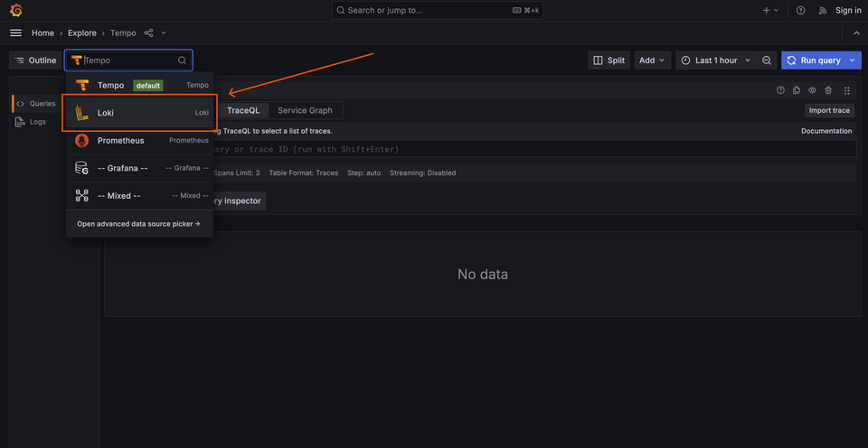Click the green 'default' badge

tap(147, 86)
